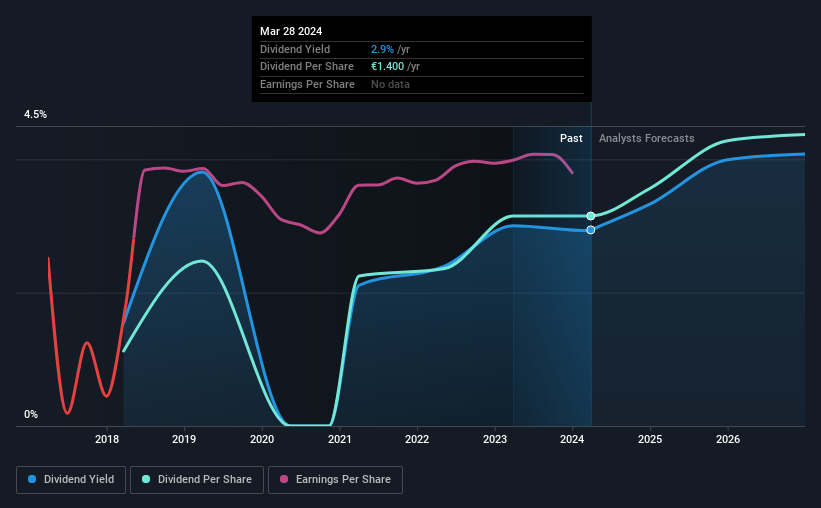Toggle the Dividend Yield legend button

click(x=71, y=480)
